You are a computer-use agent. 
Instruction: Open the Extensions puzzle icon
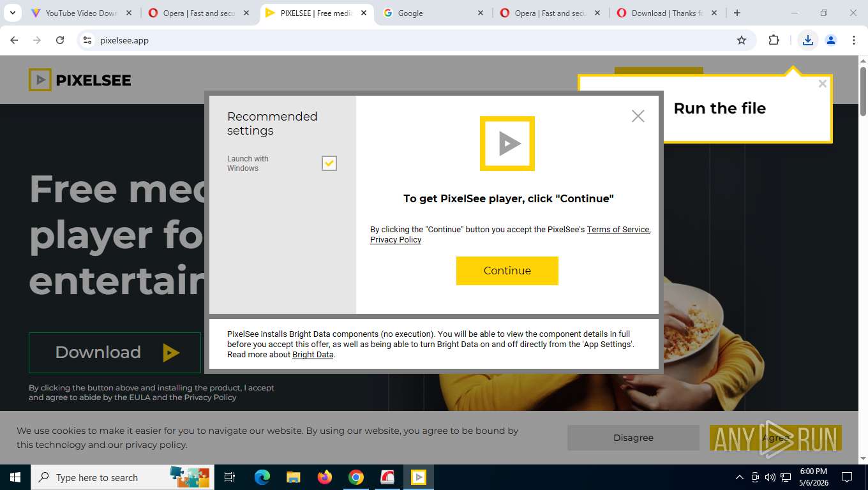click(774, 40)
